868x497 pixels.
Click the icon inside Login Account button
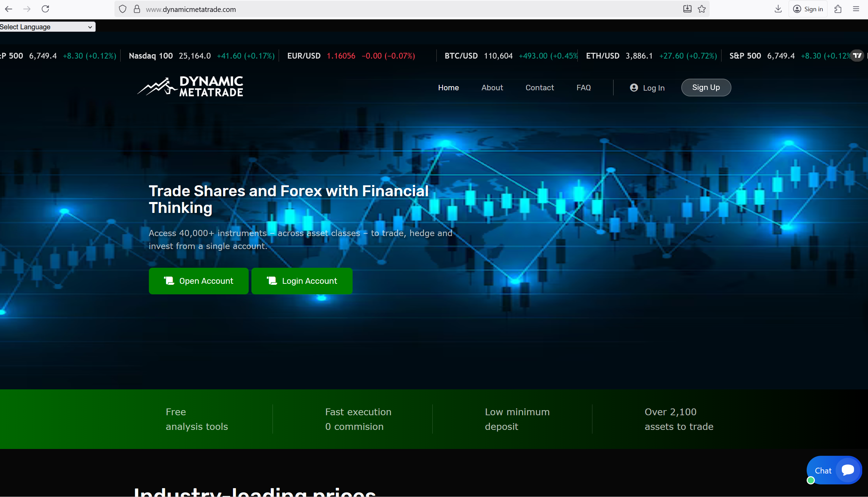tap(272, 280)
